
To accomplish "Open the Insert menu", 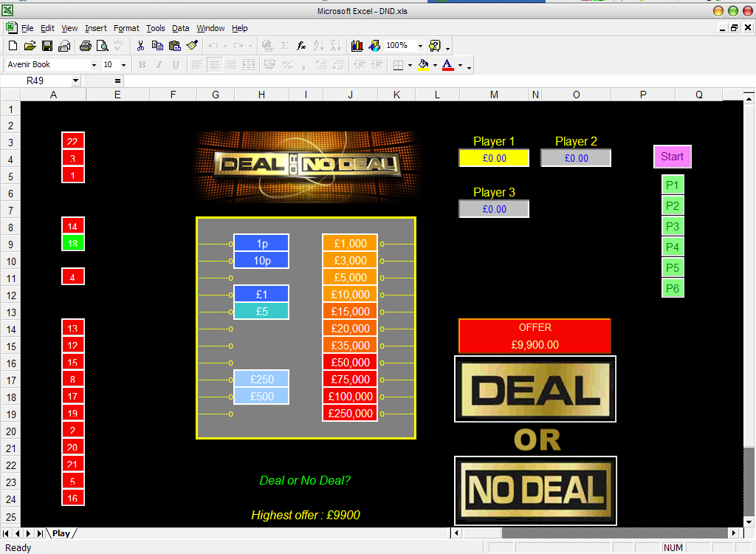I will pyautogui.click(x=96, y=29).
